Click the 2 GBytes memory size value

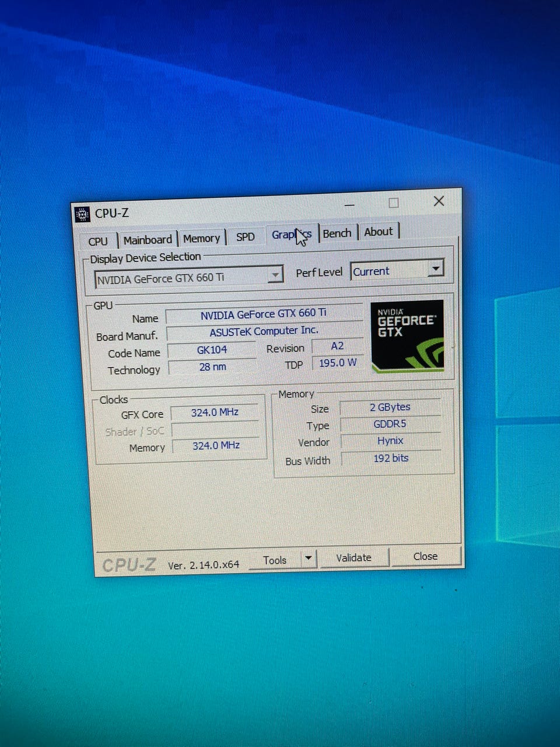390,407
